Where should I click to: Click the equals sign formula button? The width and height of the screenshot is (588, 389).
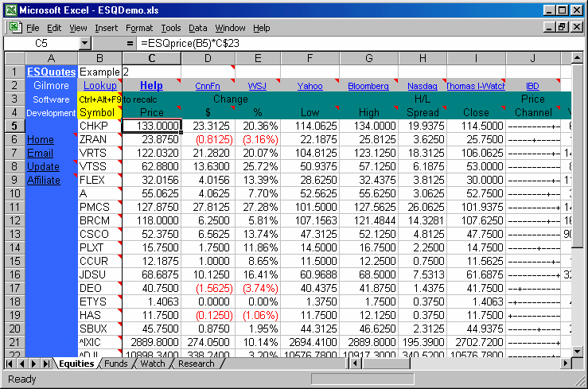(x=130, y=42)
